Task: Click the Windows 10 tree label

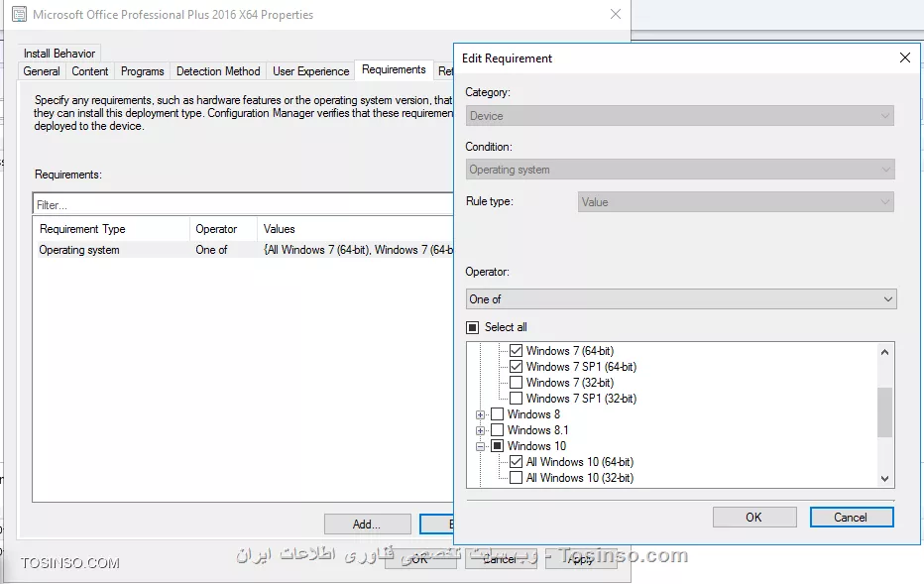Action: tap(536, 446)
